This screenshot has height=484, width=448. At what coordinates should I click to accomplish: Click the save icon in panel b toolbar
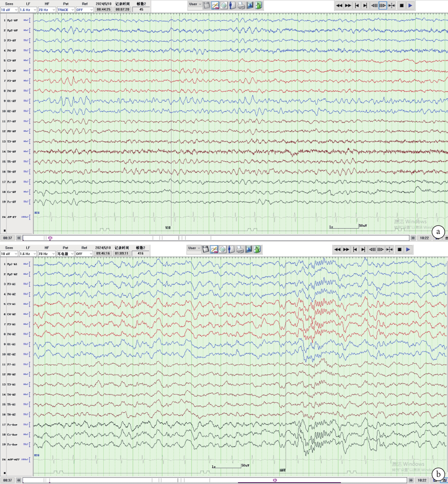click(206, 249)
